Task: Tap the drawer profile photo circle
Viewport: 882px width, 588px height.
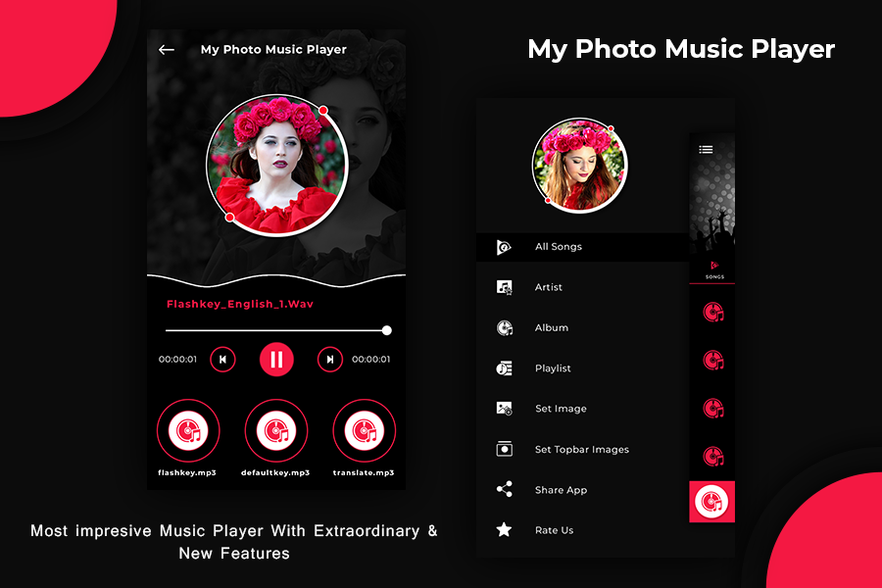Action: coord(579,165)
